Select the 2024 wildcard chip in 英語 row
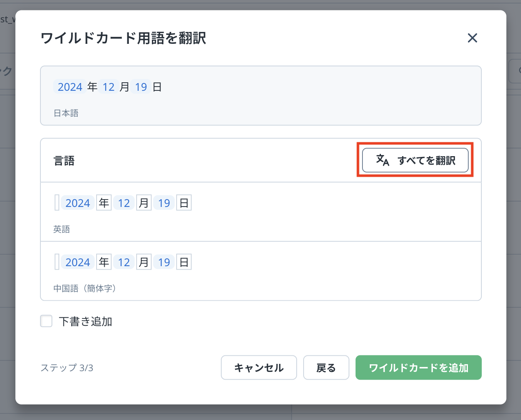521x420 pixels. pyautogui.click(x=78, y=203)
